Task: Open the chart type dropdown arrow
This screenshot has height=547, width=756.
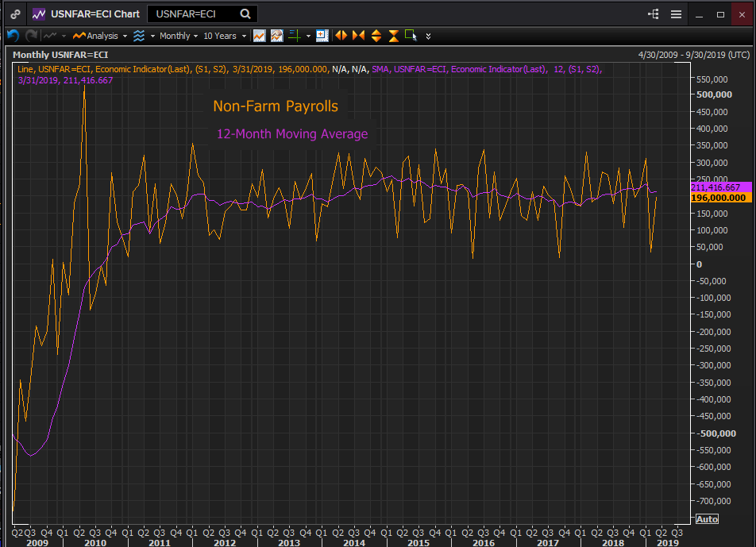Action: tap(64, 37)
